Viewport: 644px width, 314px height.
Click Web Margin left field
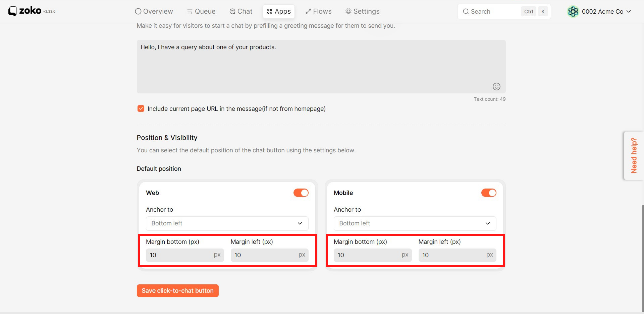(x=269, y=255)
